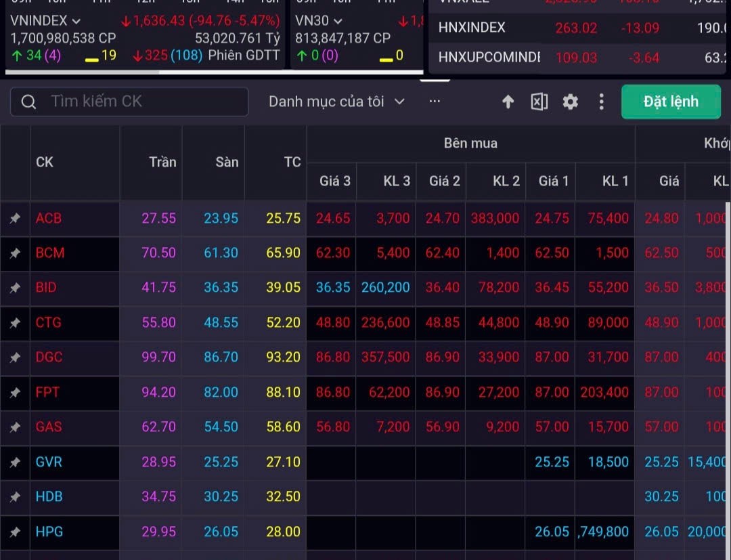731x560 pixels.
Task: Click the pin icon for HPG row
Action: (x=15, y=532)
